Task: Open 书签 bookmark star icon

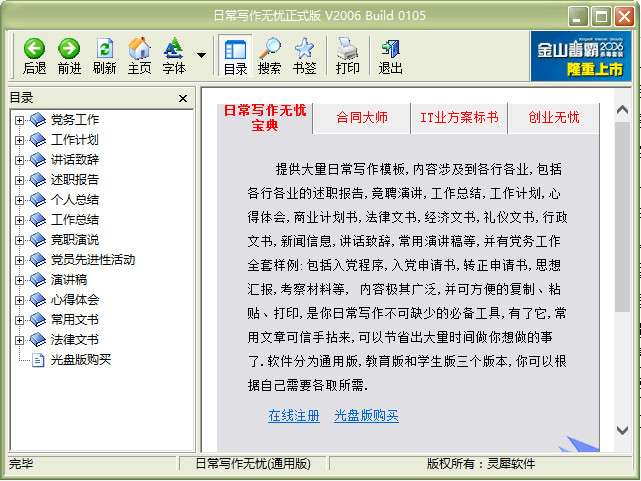Action: pyautogui.click(x=304, y=49)
